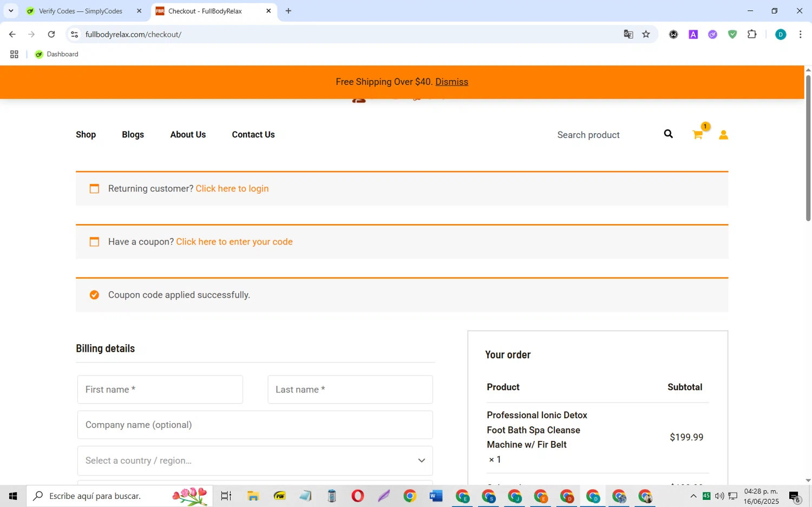This screenshot has height=507, width=812.
Task: Open Word from the taskbar
Action: tap(436, 496)
